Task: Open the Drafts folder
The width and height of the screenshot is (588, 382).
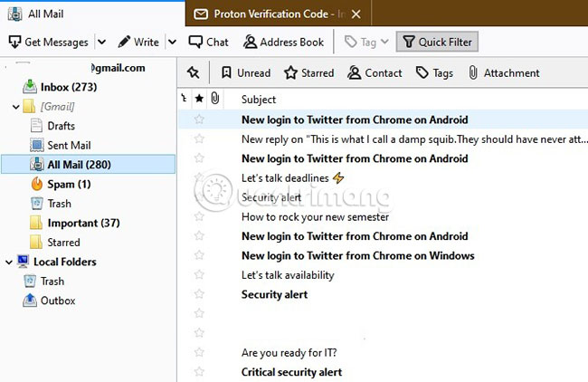Action: click(x=89, y=126)
